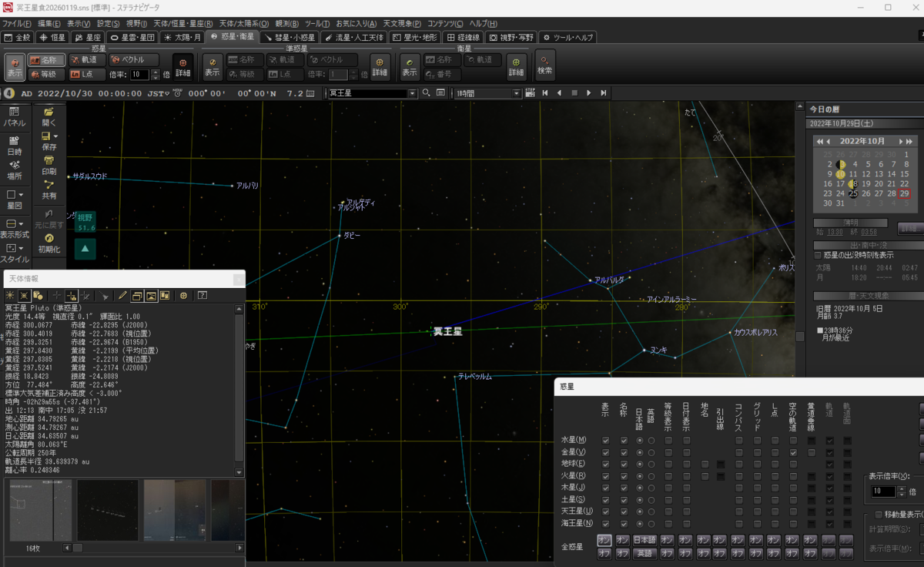Toggle the 惑星 表示 display button
This screenshot has height=567, width=924.
15,67
